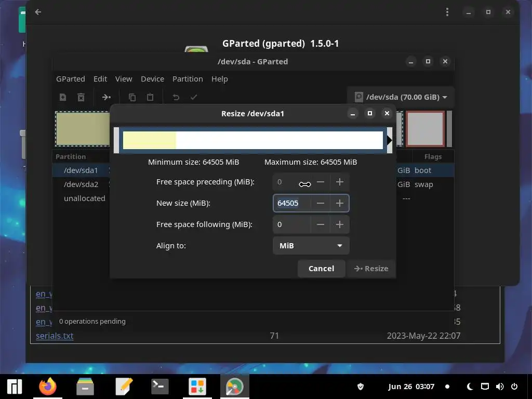Open the Partition menu
This screenshot has width=532, height=399.
[x=188, y=79]
